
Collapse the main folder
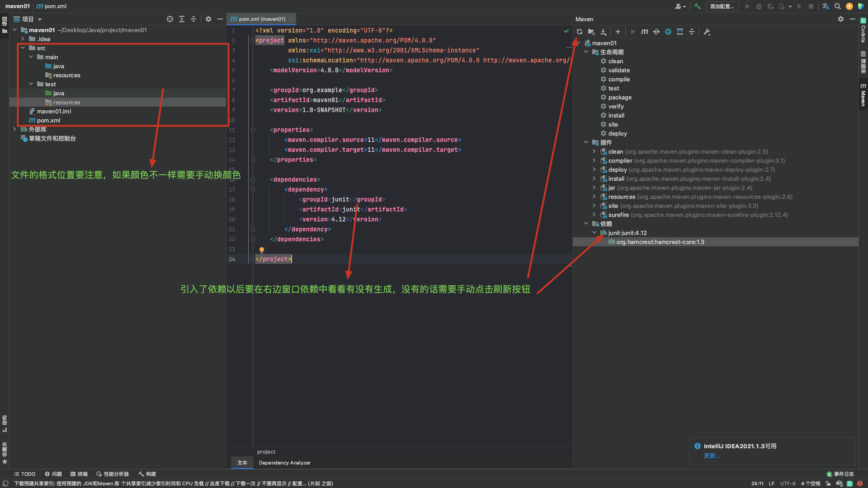[31, 57]
